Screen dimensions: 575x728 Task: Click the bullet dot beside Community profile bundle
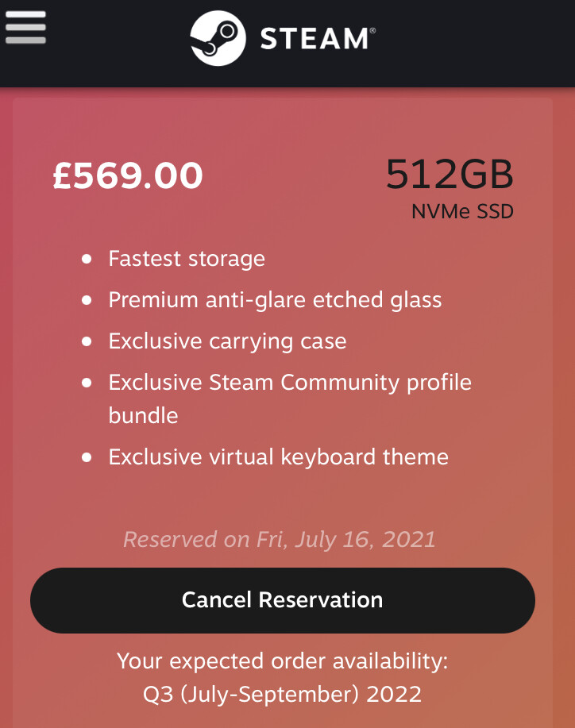pos(87,383)
